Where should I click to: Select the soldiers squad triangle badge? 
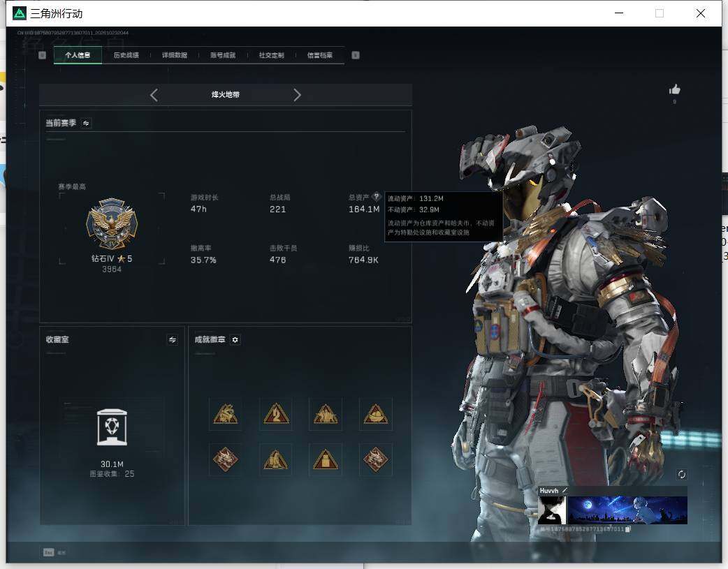pyautogui.click(x=326, y=414)
